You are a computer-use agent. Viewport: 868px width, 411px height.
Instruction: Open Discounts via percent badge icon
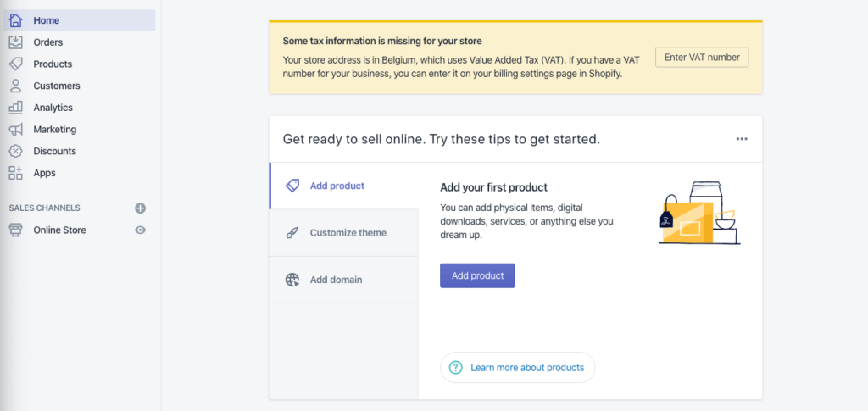pyautogui.click(x=15, y=151)
